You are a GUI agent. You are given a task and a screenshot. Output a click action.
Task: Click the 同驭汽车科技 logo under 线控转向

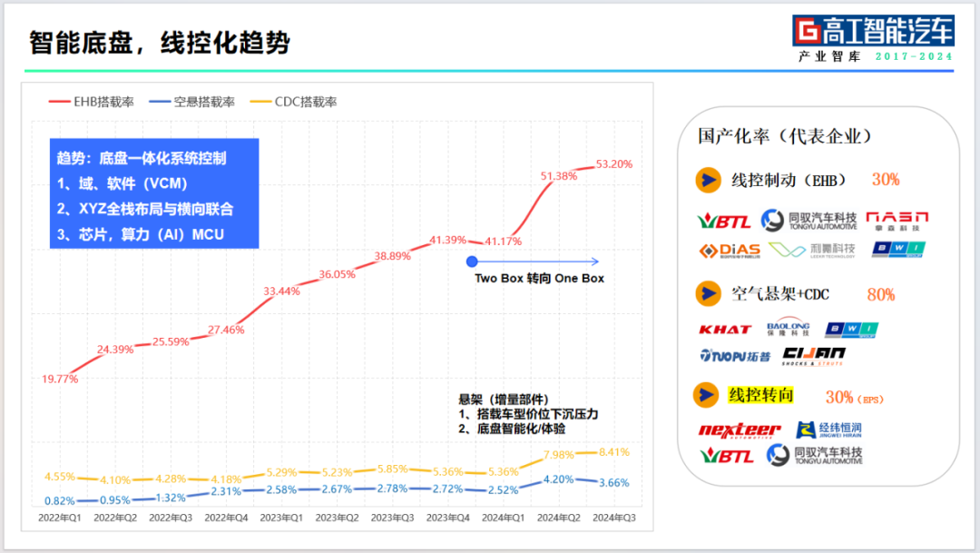814,455
